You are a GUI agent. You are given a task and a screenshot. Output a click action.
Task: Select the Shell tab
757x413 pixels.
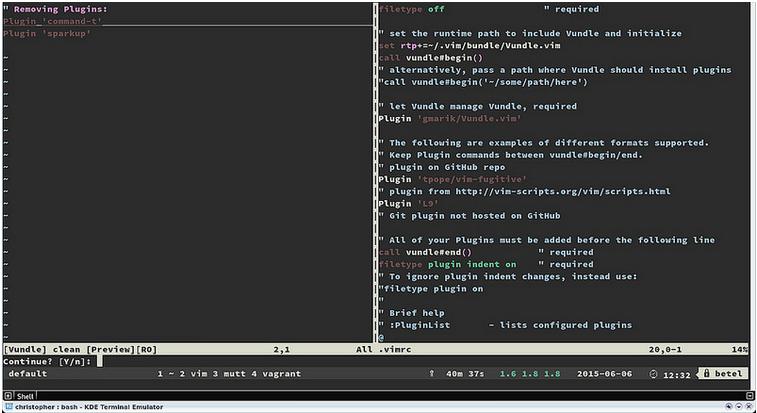coord(25,396)
